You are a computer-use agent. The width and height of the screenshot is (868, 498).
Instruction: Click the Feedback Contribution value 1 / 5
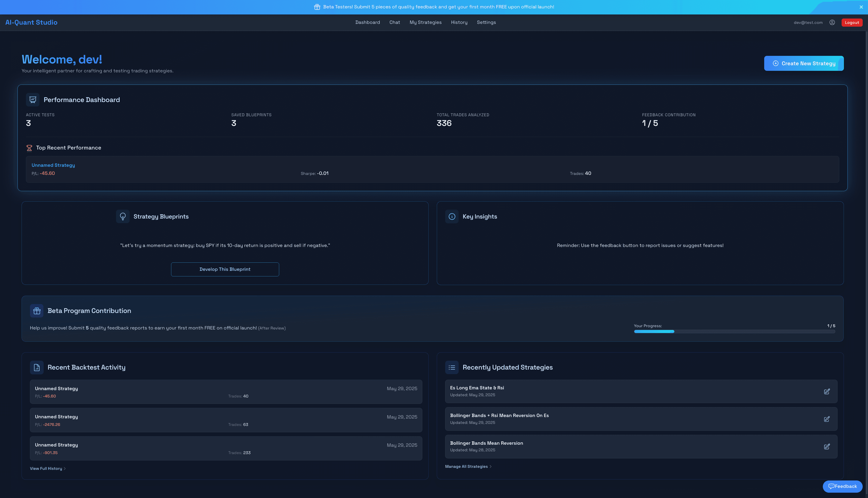pyautogui.click(x=650, y=123)
